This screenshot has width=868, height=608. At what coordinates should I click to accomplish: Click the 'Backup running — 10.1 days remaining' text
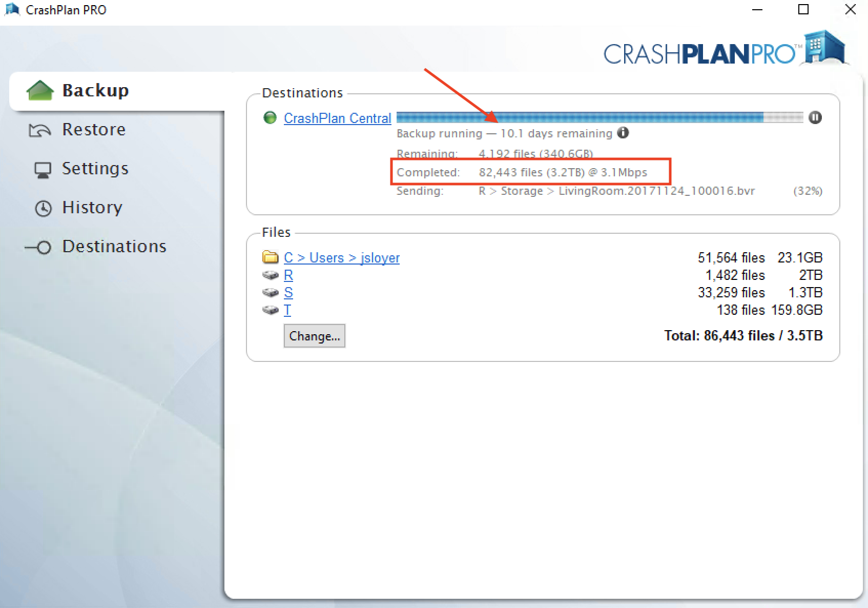[504, 134]
